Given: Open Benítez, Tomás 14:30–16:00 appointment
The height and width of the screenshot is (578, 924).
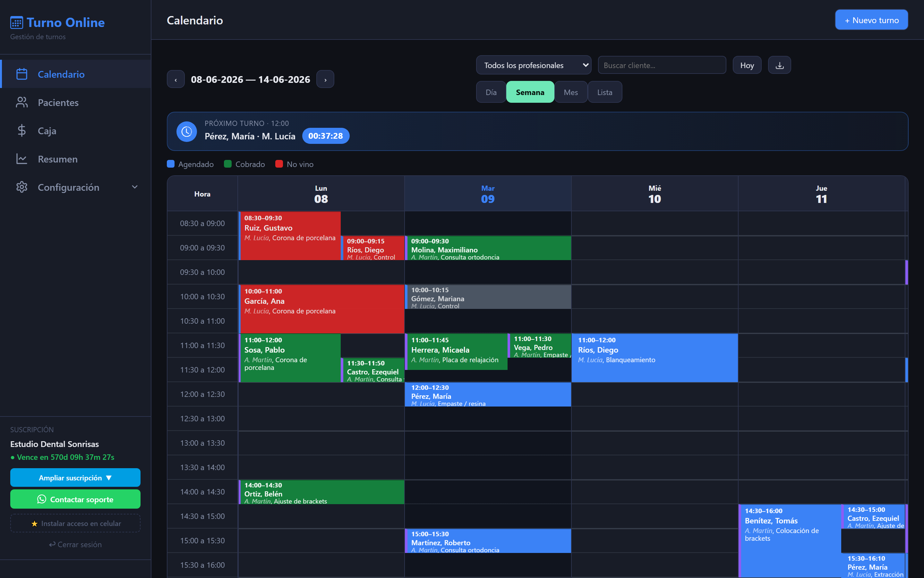Looking at the screenshot, I should 790,541.
